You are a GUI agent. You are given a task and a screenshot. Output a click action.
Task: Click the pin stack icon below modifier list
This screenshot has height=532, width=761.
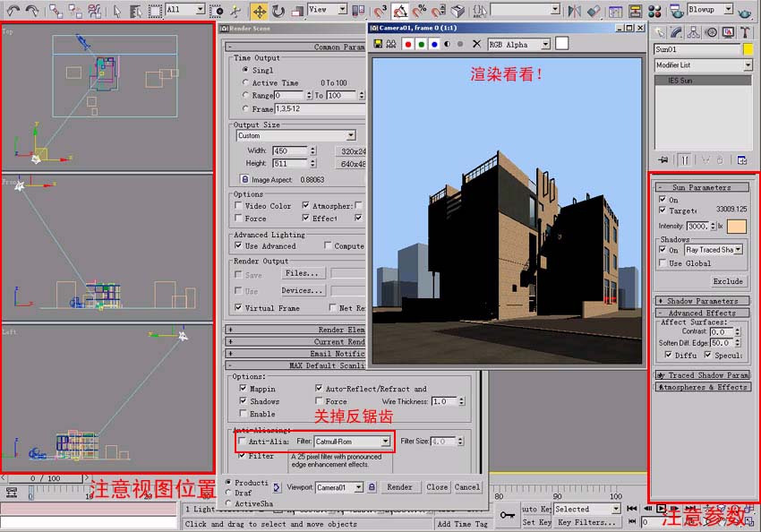click(663, 159)
